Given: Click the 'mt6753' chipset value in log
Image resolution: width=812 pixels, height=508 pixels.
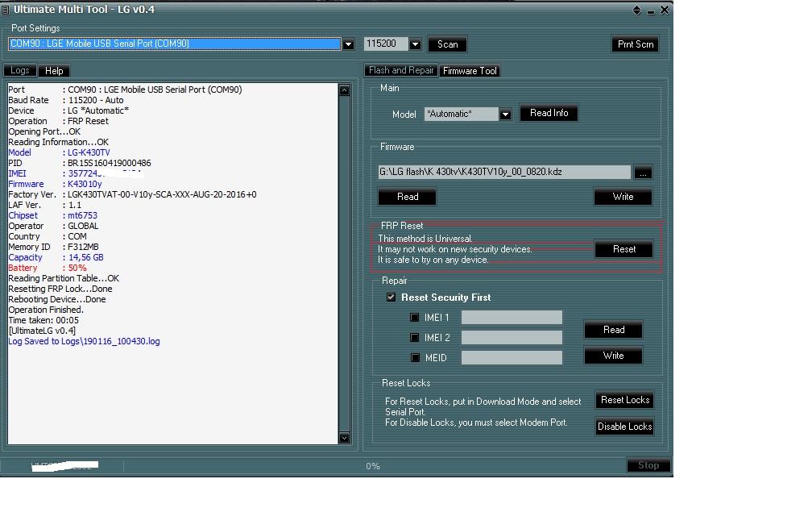Looking at the screenshot, I should pyautogui.click(x=83, y=215).
